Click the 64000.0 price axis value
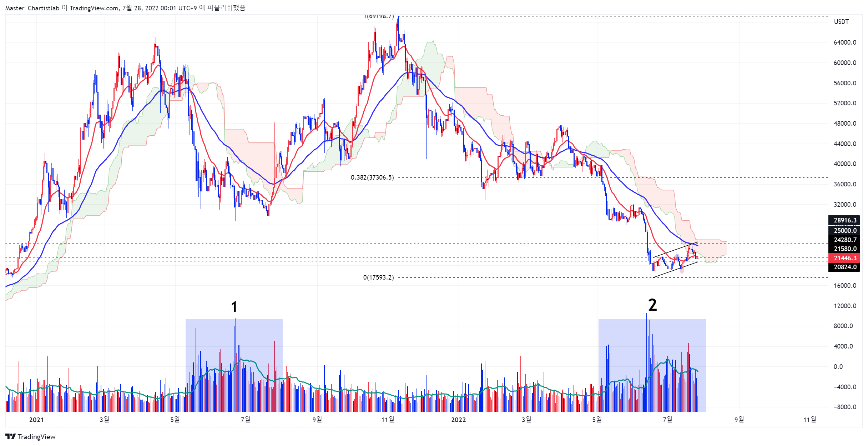868x446 pixels. click(845, 42)
